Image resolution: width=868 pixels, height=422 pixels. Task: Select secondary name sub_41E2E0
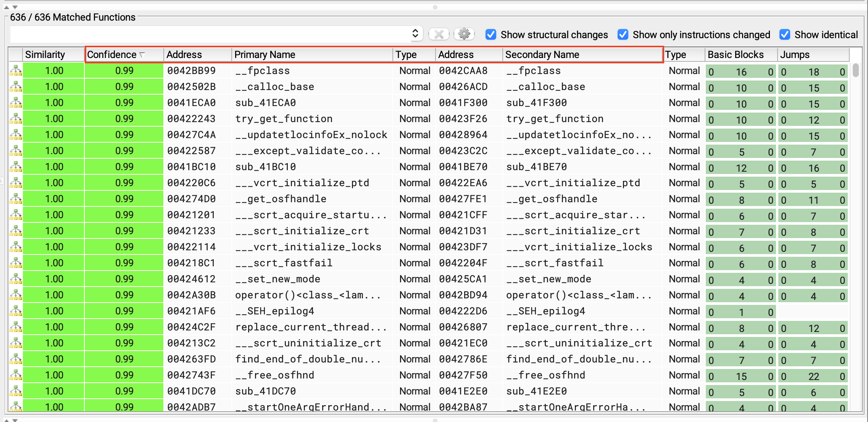(536, 391)
